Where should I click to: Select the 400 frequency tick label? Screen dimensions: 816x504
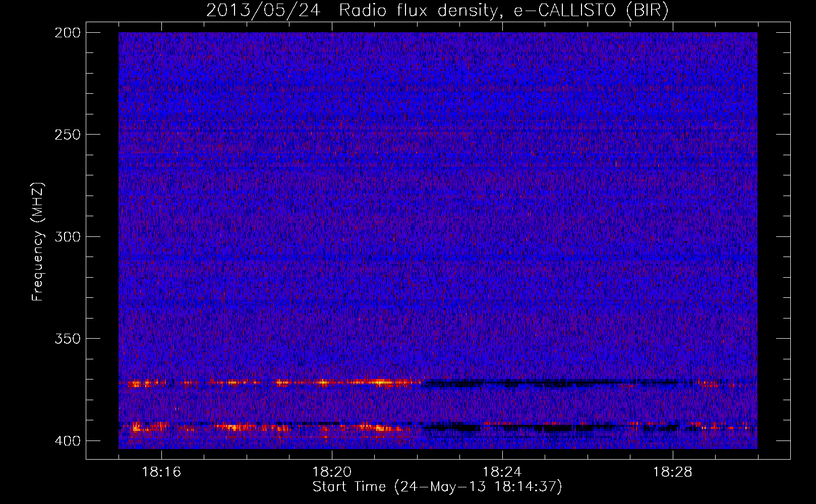coord(67,440)
